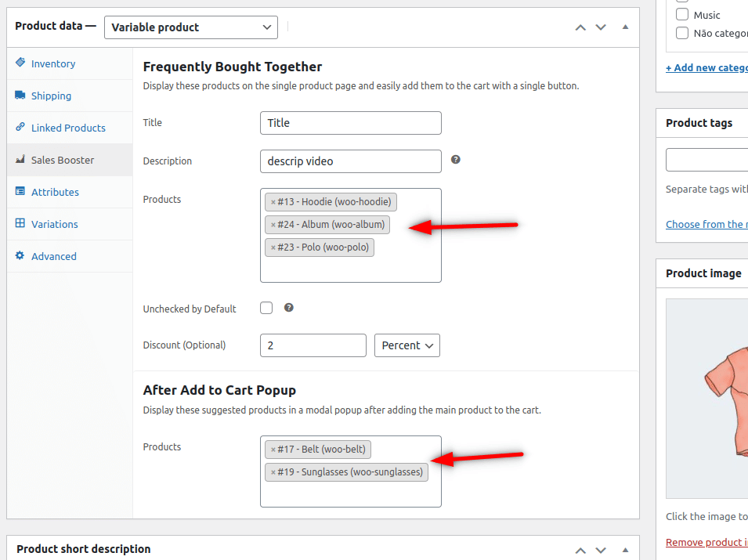The image size is (748, 560).
Task: Click the Discount amount input field
Action: [313, 345]
